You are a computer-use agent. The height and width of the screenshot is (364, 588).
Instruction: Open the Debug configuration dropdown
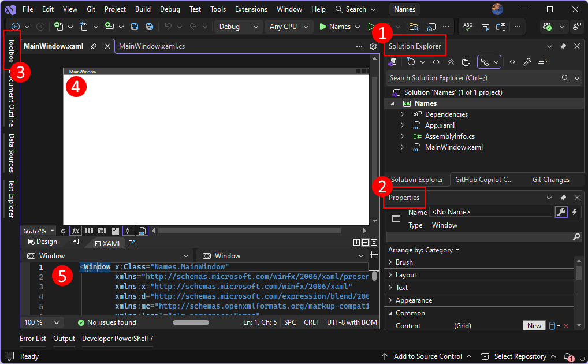click(238, 26)
